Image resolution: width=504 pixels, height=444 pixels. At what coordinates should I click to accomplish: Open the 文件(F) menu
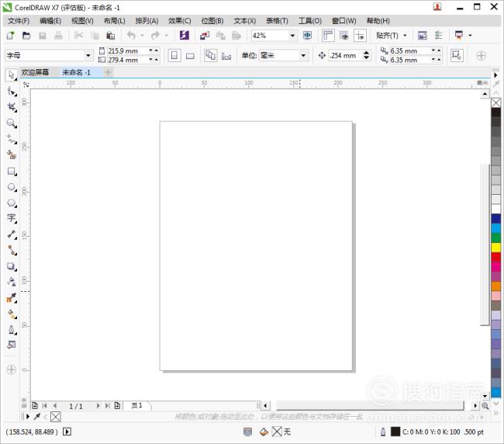pyautogui.click(x=19, y=21)
